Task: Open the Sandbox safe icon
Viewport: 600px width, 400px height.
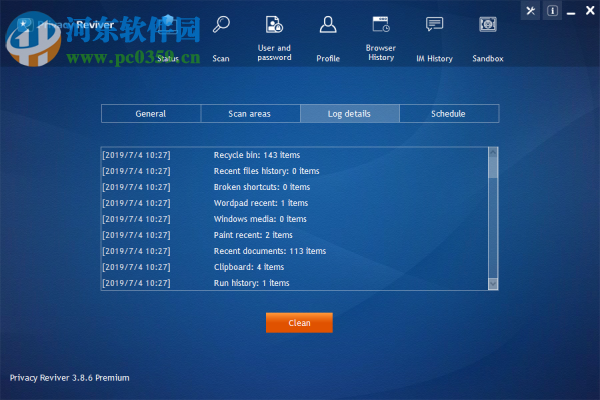Action: (x=488, y=24)
